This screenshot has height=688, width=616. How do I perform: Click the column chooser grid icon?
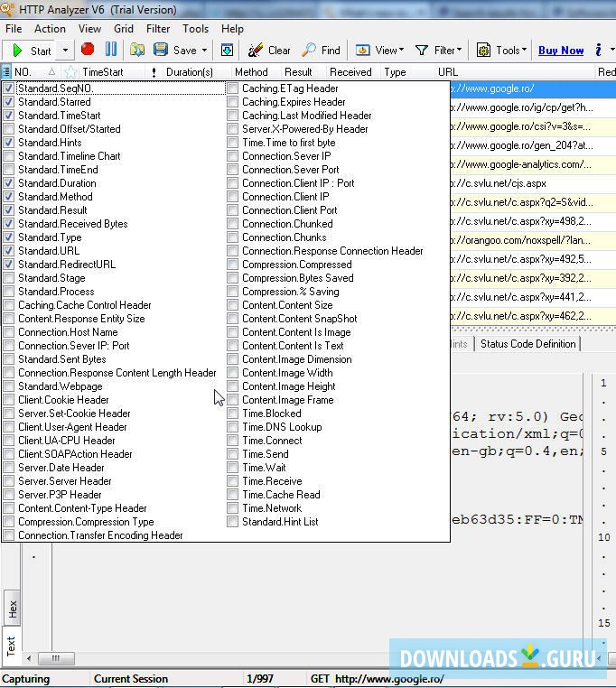pos(6,72)
